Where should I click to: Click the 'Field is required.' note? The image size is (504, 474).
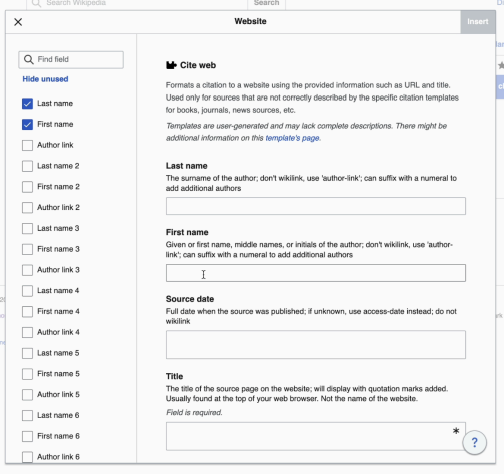194,413
